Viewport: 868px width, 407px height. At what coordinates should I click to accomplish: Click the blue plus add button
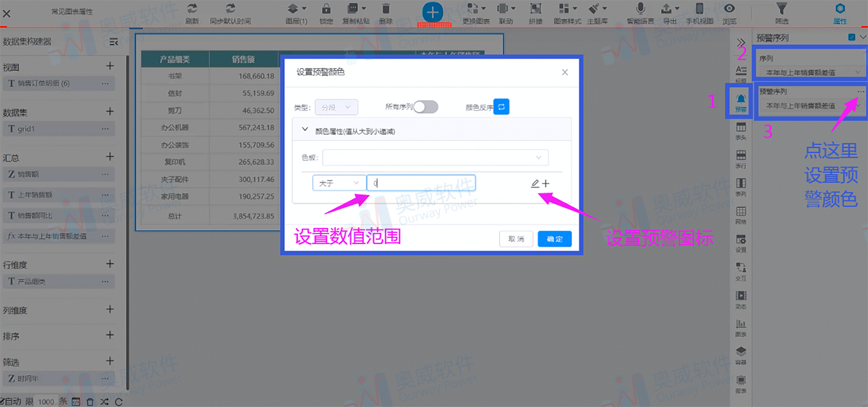pos(433,12)
